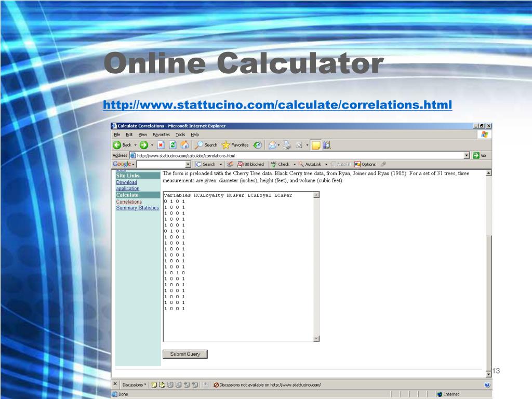Click the 80 blocked popup blocker button
The width and height of the screenshot is (532, 399).
251,164
